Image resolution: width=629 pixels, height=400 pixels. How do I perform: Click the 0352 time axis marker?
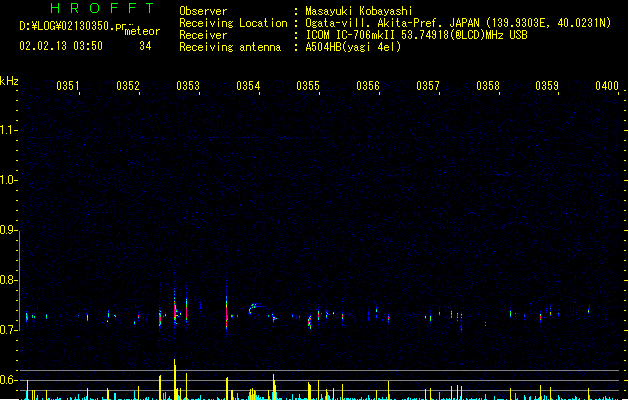tap(128, 85)
